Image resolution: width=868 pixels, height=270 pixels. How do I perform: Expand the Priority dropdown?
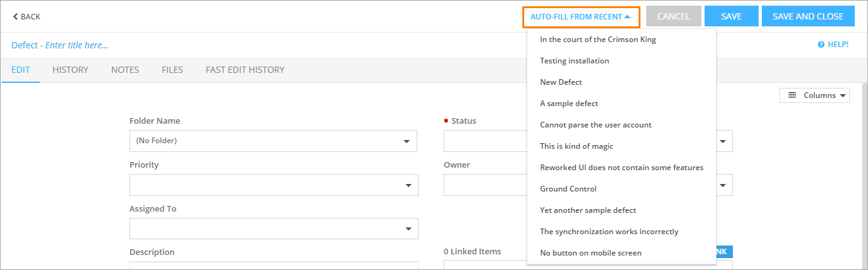pos(273,185)
